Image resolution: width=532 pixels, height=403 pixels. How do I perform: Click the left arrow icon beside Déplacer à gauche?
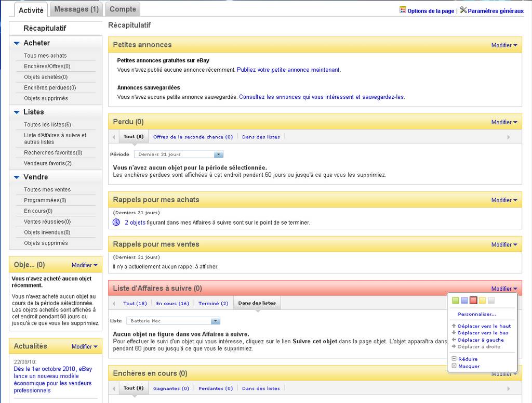coord(454,340)
